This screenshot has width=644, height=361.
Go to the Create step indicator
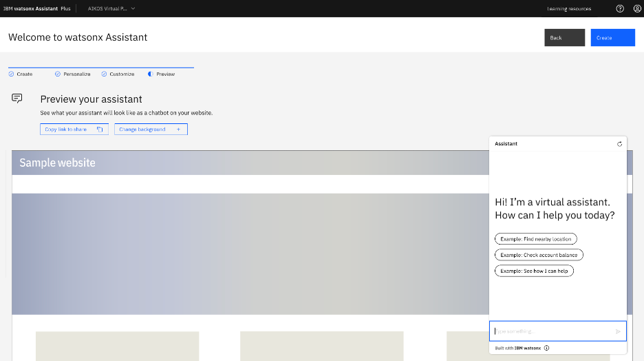tap(21, 74)
